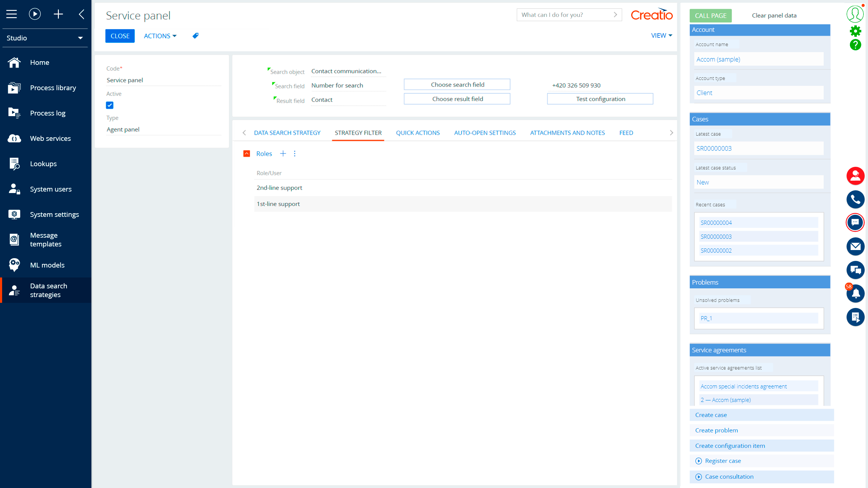Open the chat messages icon in the sidebar
Image resolution: width=868 pixels, height=488 pixels.
pos(855,223)
